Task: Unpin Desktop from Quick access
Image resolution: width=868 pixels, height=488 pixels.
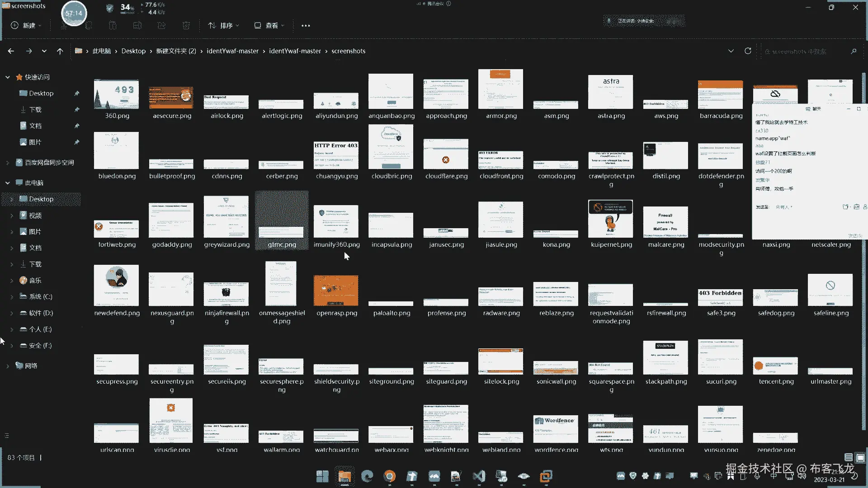Action: click(x=77, y=94)
